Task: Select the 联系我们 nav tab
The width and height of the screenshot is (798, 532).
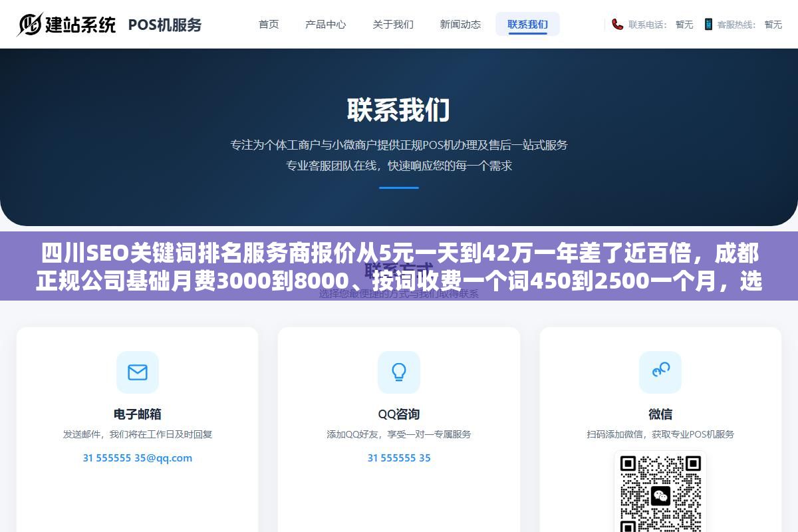Action: click(x=527, y=24)
